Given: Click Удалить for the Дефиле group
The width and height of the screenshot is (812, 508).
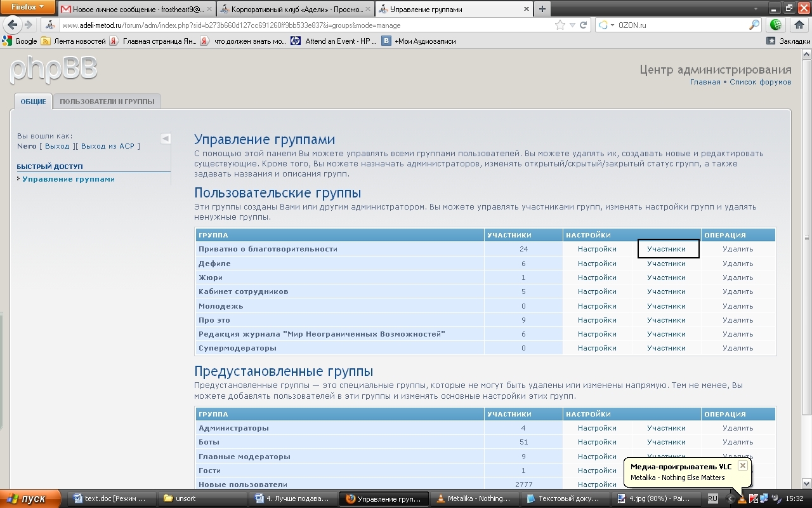Looking at the screenshot, I should 738,264.
